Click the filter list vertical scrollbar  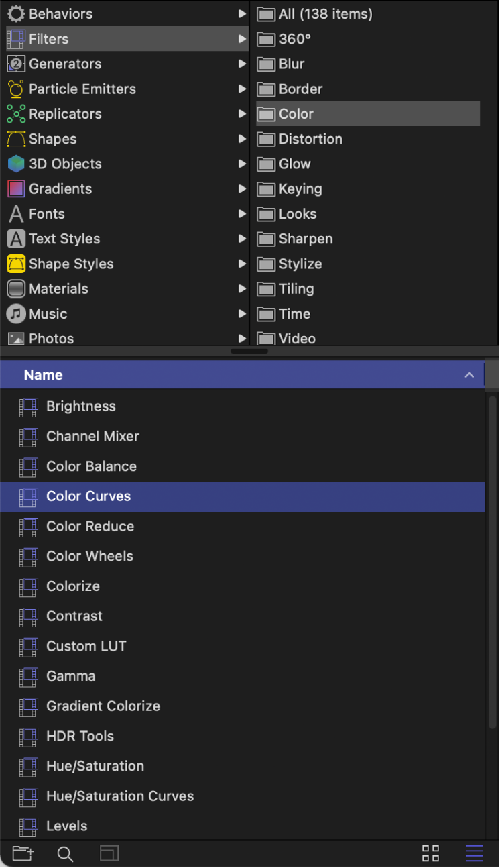pyautogui.click(x=493, y=604)
